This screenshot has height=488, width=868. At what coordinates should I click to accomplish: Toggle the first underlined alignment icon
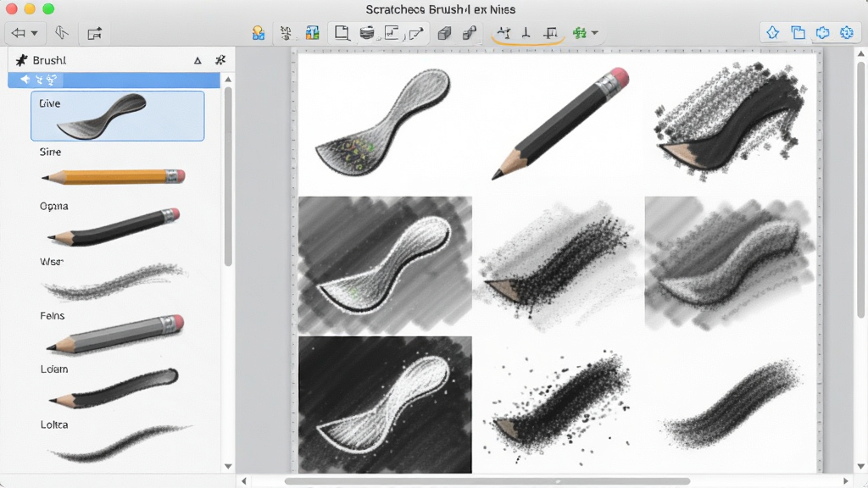504,33
